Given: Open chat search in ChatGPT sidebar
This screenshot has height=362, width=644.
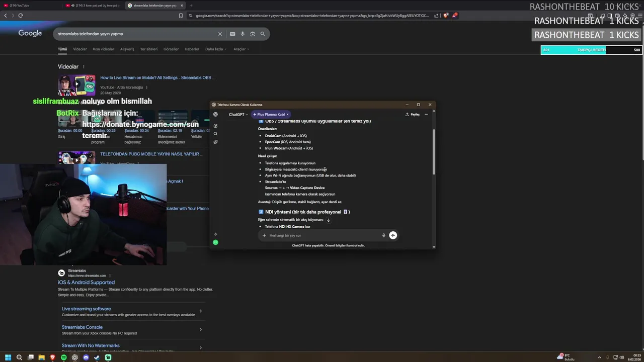Looking at the screenshot, I should [215, 134].
